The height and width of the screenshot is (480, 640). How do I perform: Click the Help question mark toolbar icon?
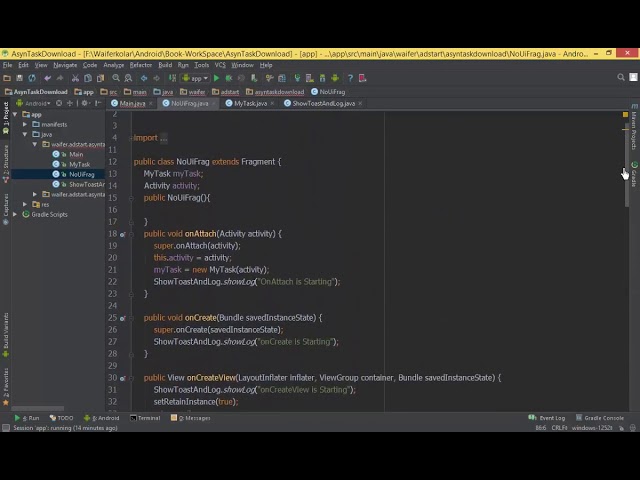349,78
